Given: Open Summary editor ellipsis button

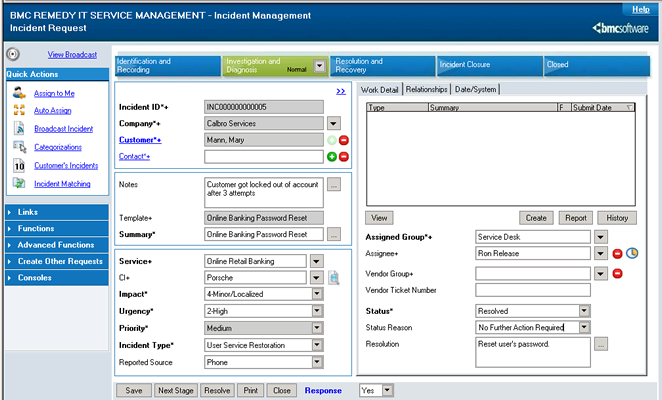Looking at the screenshot, I should coord(334,234).
